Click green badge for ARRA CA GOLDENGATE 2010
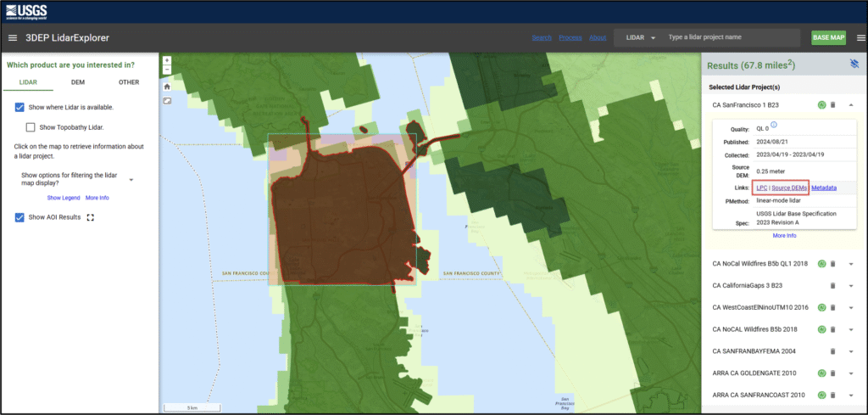Screen dimensions: 868x415 pos(821,373)
